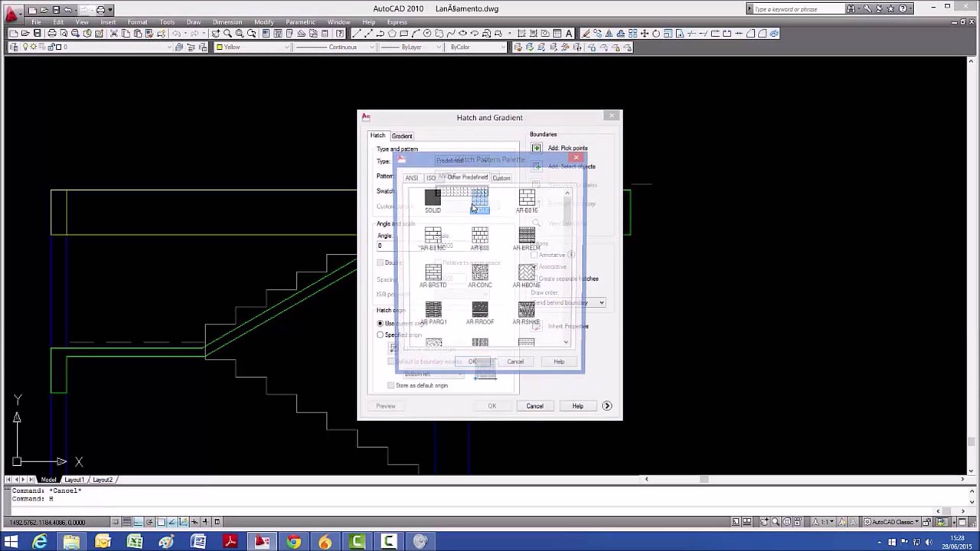This screenshot has width=980, height=551.
Task: Select the Circle draw tool
Action: [427, 34]
